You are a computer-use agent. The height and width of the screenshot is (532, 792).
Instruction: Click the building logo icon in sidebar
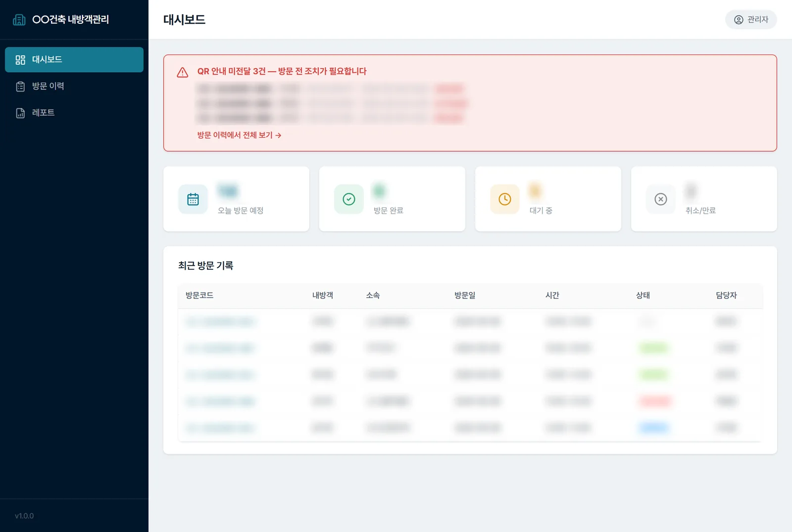(x=19, y=20)
